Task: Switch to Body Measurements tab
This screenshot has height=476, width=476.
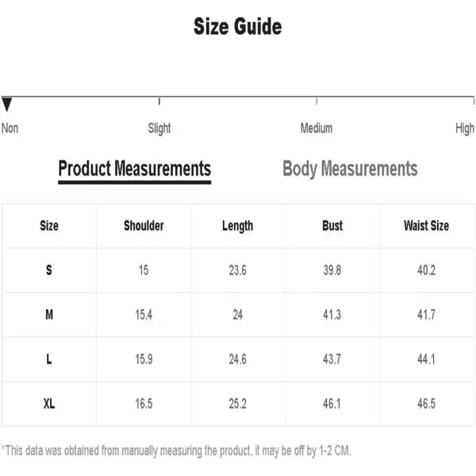Action: coord(350,169)
